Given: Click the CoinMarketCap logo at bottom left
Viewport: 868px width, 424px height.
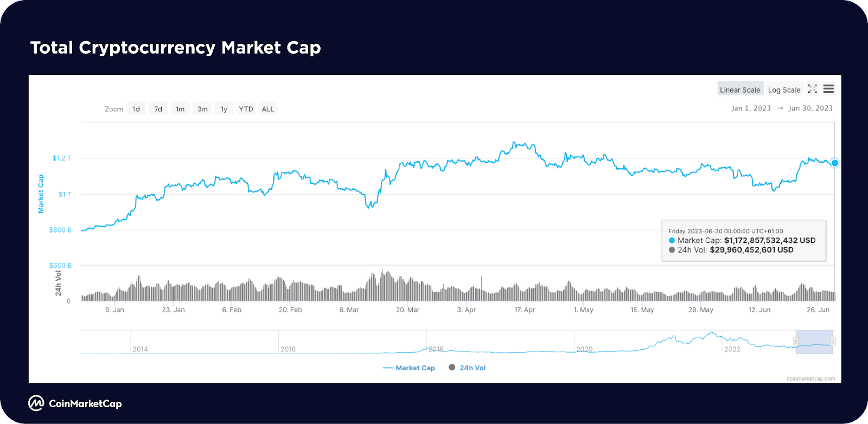Looking at the screenshot, I should (36, 403).
